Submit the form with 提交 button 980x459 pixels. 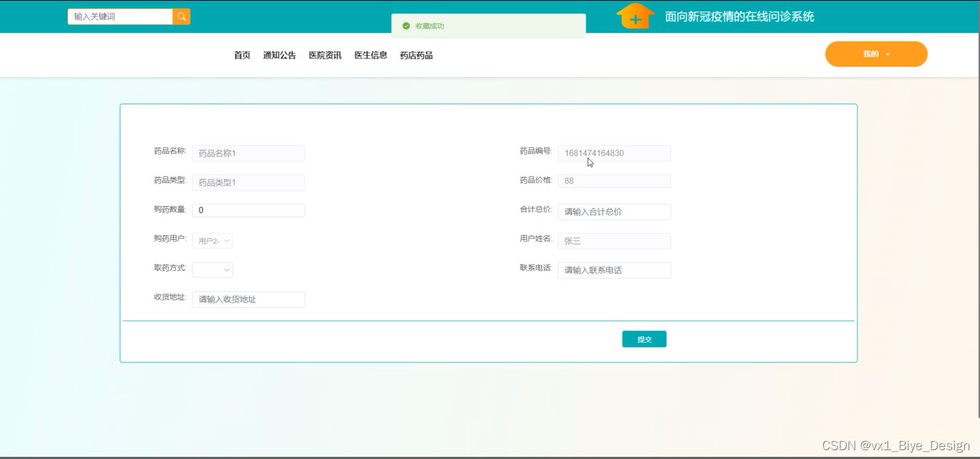[644, 339]
